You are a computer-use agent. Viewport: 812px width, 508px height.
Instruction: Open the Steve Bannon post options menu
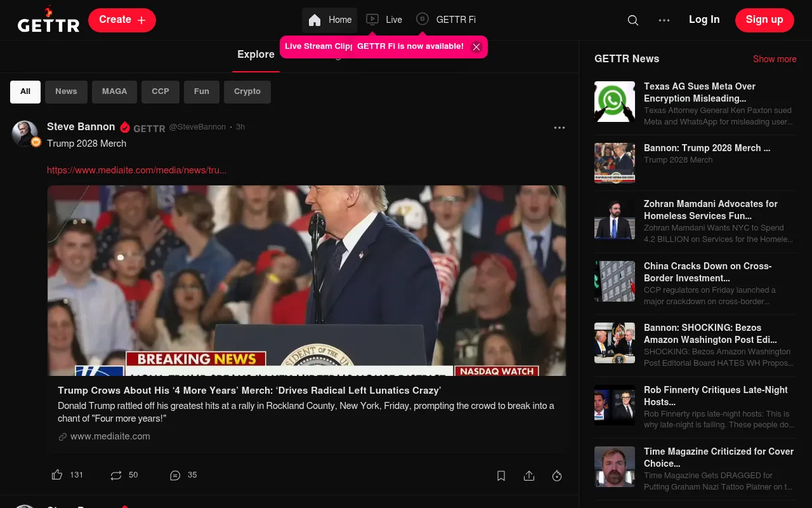click(x=559, y=128)
